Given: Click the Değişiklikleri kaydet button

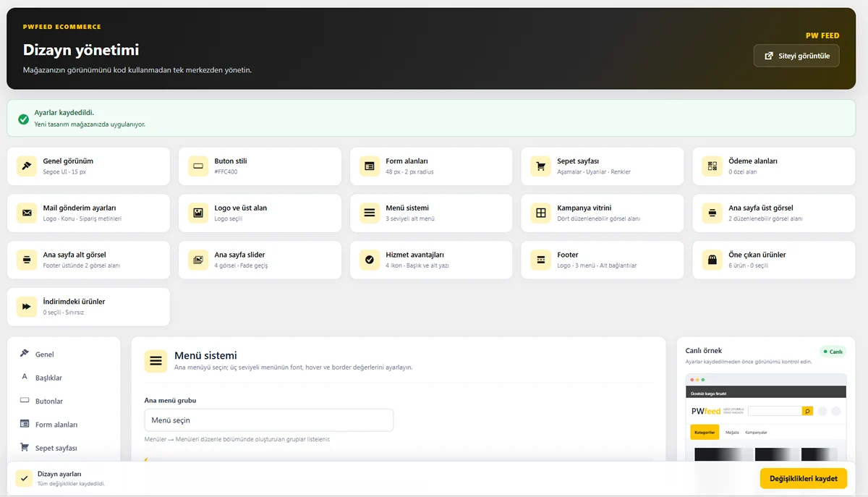Looking at the screenshot, I should 804,478.
